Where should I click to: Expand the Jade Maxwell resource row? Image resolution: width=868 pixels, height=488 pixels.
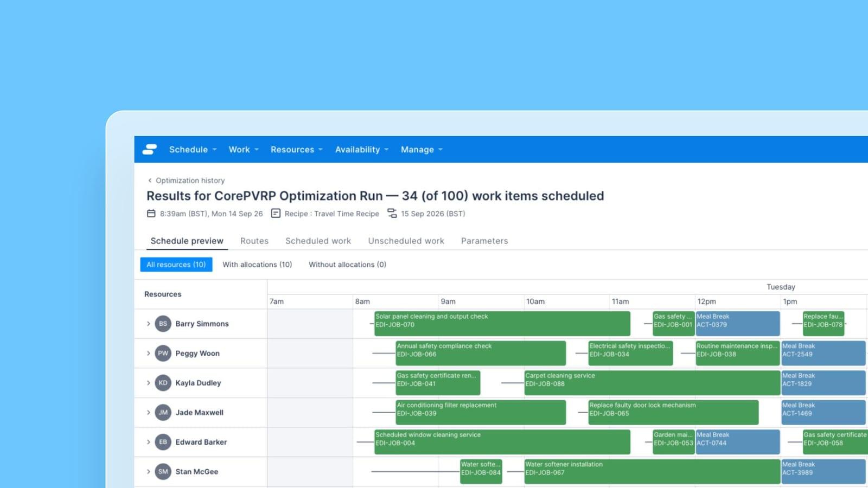[x=148, y=412]
